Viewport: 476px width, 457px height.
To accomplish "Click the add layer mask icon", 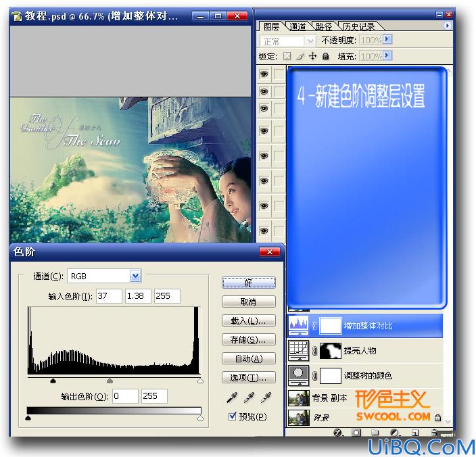I will (356, 433).
